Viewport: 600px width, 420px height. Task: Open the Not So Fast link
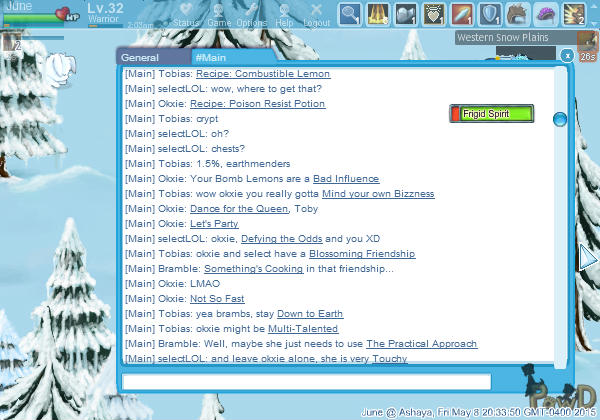[217, 298]
